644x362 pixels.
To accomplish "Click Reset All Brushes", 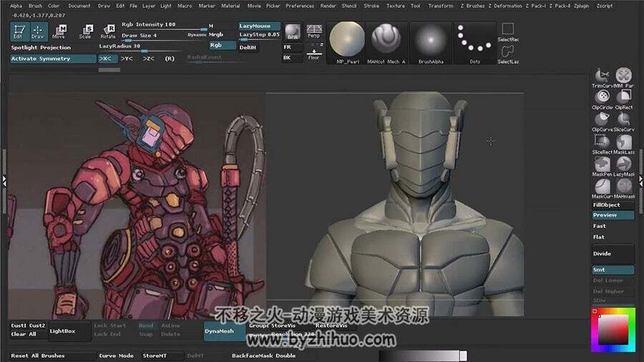I will pyautogui.click(x=52, y=356).
